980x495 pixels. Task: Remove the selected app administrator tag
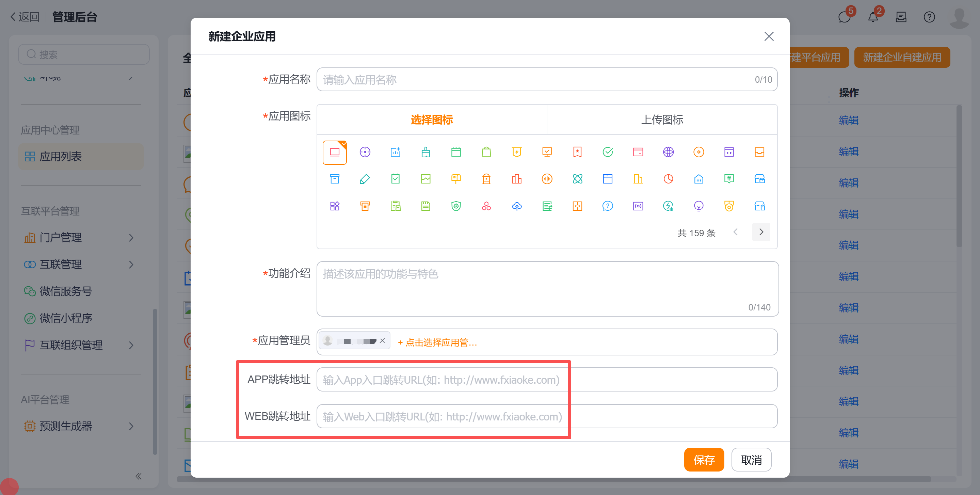point(382,340)
